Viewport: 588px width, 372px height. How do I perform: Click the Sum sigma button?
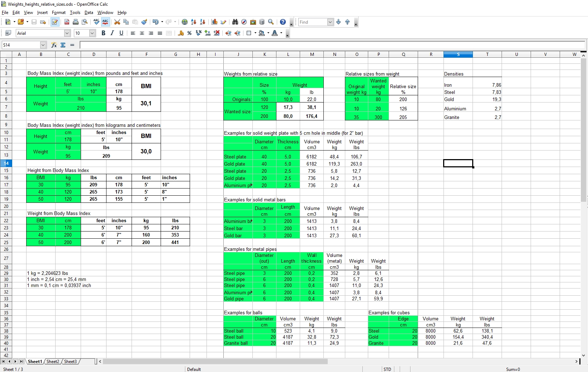(63, 45)
